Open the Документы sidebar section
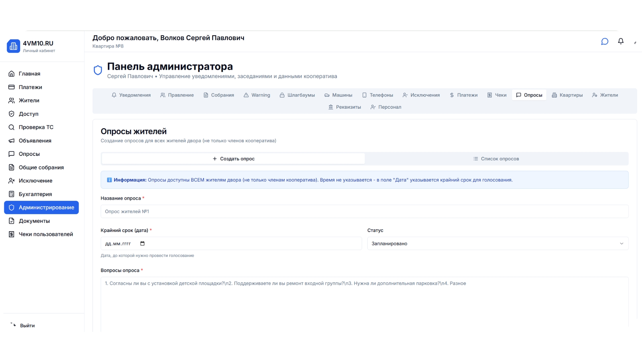This screenshot has width=644, height=362. [x=34, y=221]
